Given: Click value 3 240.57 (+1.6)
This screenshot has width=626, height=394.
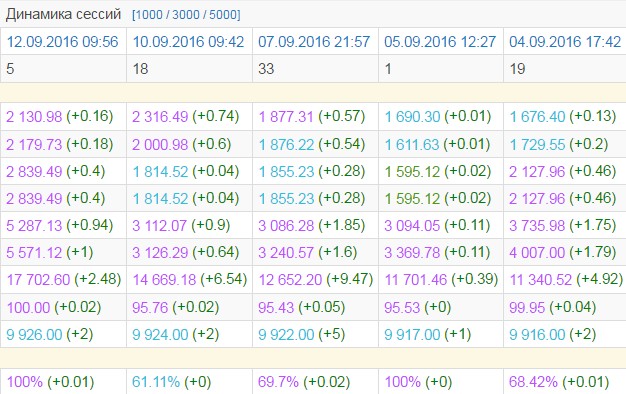Looking at the screenshot, I should [308, 253].
